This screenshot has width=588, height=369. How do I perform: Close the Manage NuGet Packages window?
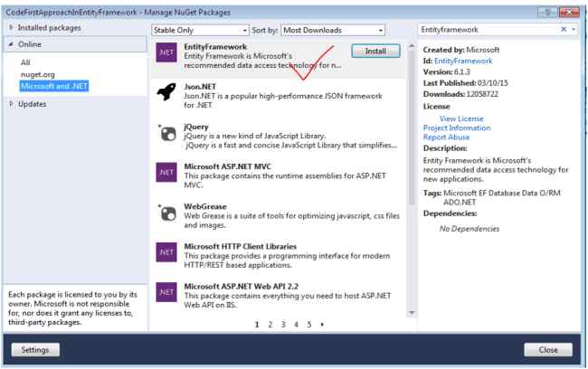point(569,13)
